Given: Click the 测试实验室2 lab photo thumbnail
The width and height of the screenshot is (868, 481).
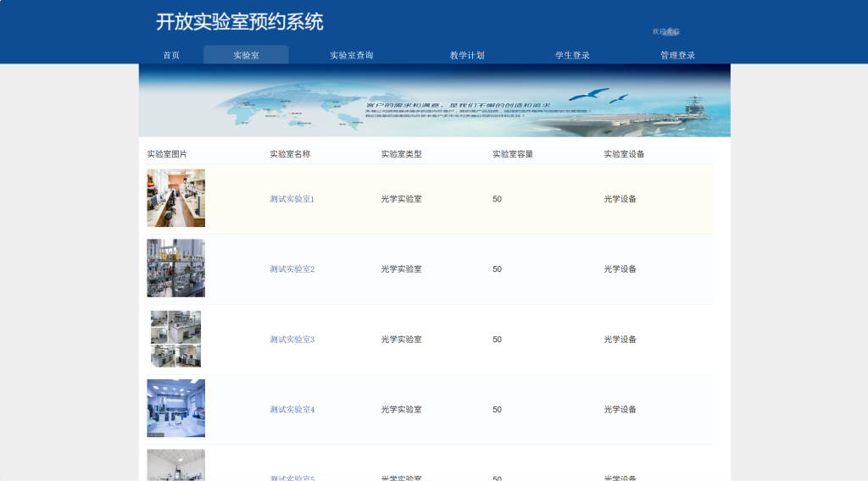Looking at the screenshot, I should 176,268.
